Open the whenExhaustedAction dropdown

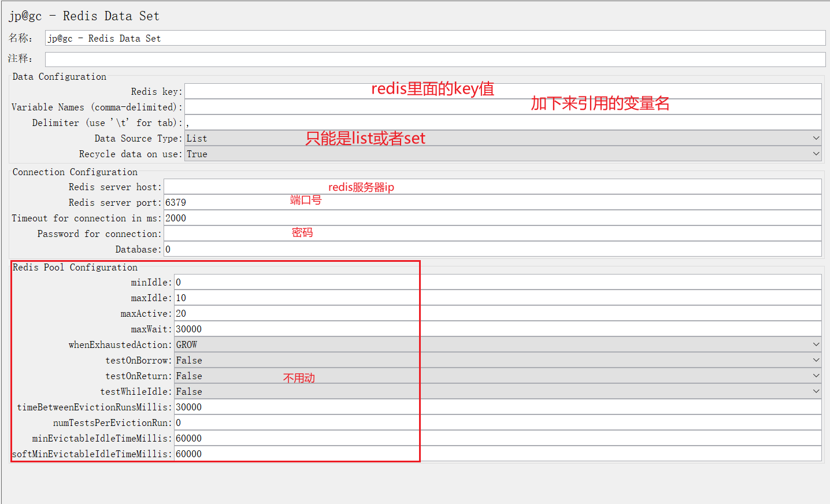(816, 344)
